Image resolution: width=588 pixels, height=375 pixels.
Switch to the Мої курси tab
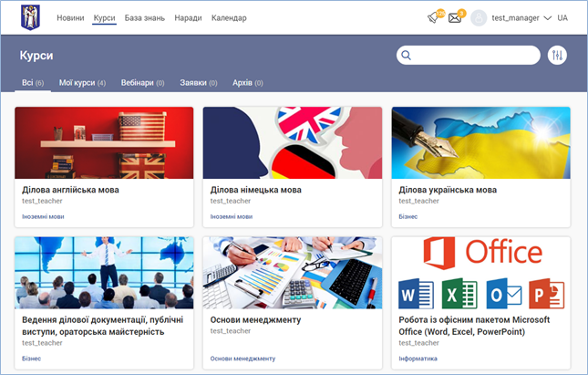[x=82, y=83]
